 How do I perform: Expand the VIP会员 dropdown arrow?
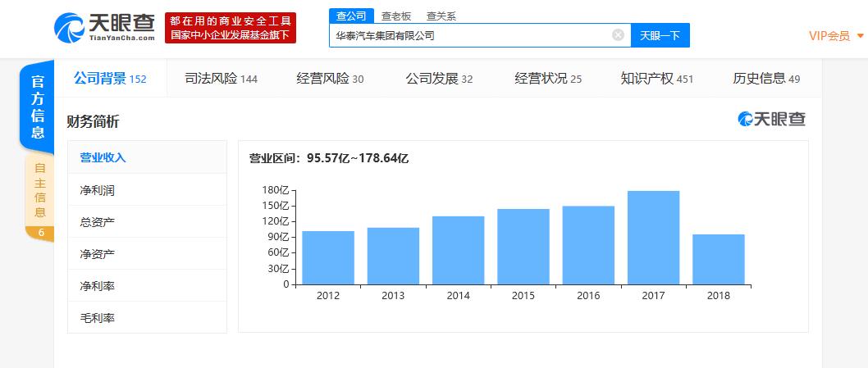tap(860, 36)
